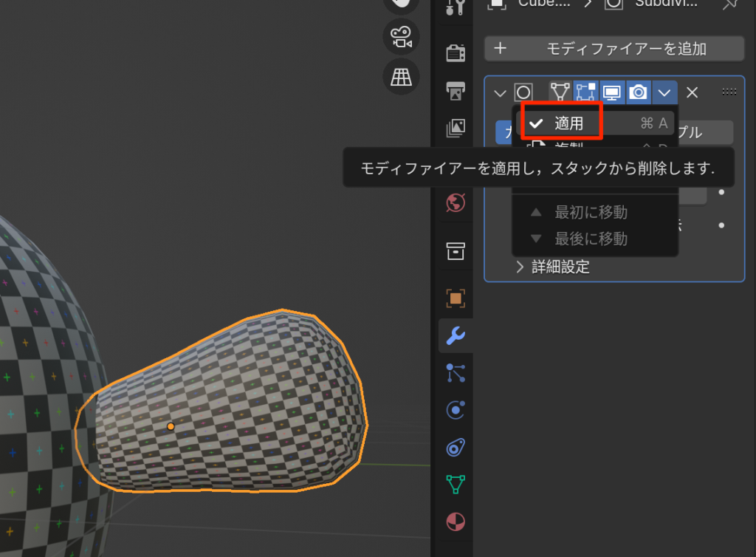The width and height of the screenshot is (756, 557).
Task: Toggle modifier visibility in render
Action: [638, 92]
